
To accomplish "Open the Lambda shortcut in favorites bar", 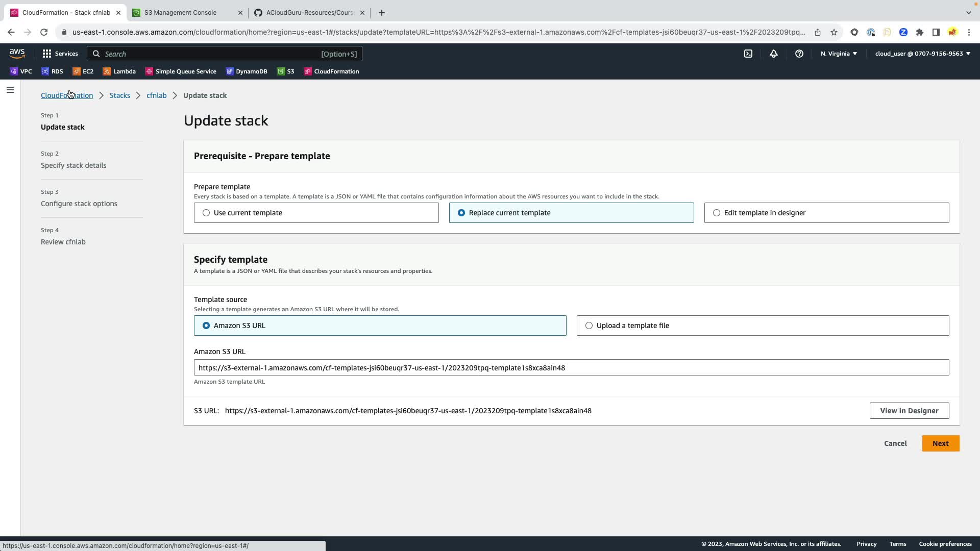I will [119, 71].
